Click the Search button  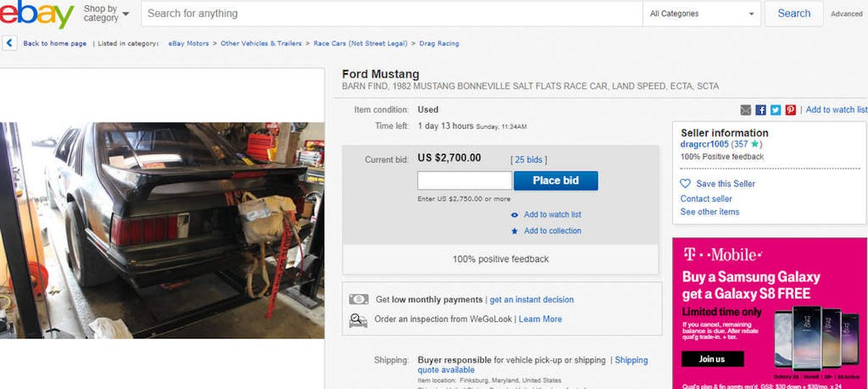tap(793, 14)
